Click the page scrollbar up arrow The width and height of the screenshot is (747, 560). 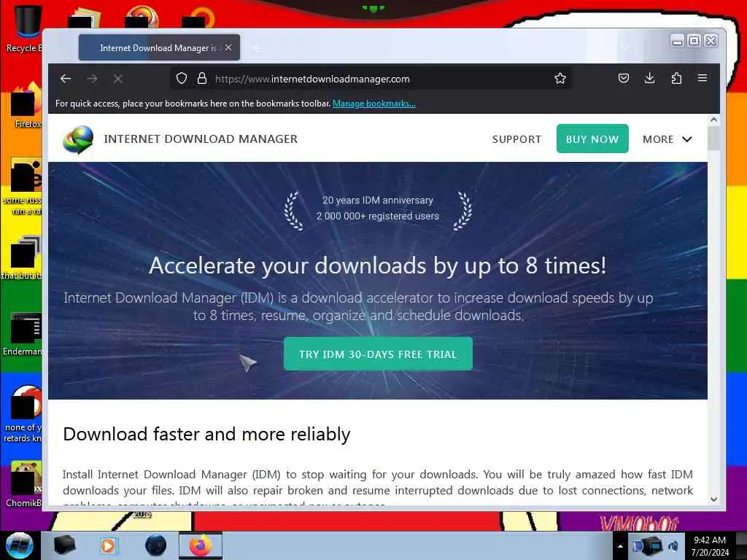pos(713,120)
